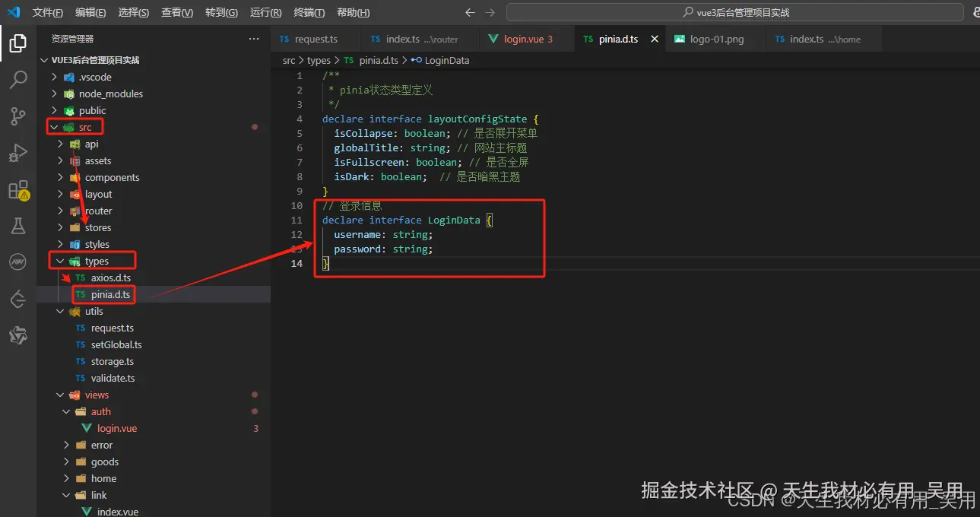This screenshot has height=517, width=980.
Task: Open the Source Control panel
Action: click(x=18, y=116)
